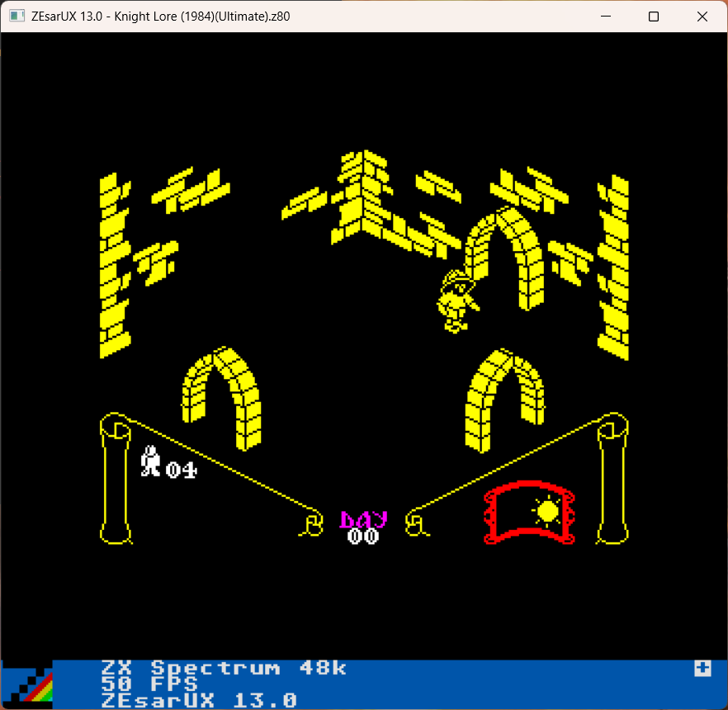This screenshot has width=728, height=710.
Task: Click the ZEsarUX app icon in title bar
Action: 17,16
